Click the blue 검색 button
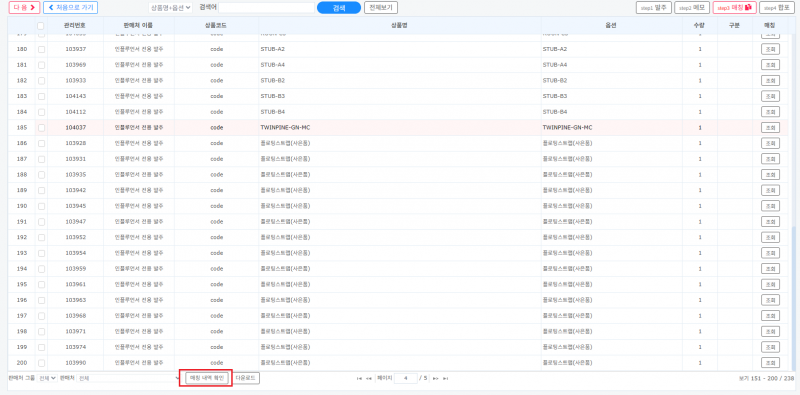The width and height of the screenshot is (800, 395). [339, 8]
